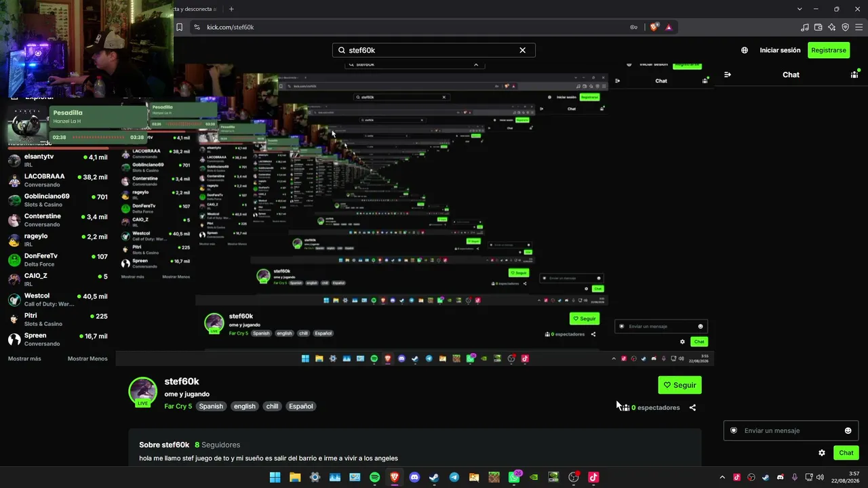Viewport: 868px width, 488px height.
Task: Open LACOBRAAA channel in sidebar
Action: [x=58, y=180]
